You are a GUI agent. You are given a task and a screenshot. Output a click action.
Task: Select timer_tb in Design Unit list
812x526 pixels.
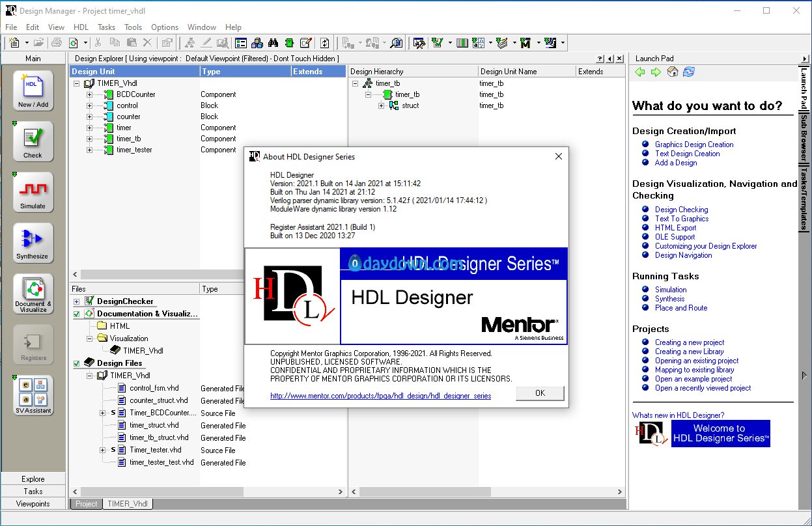128,139
